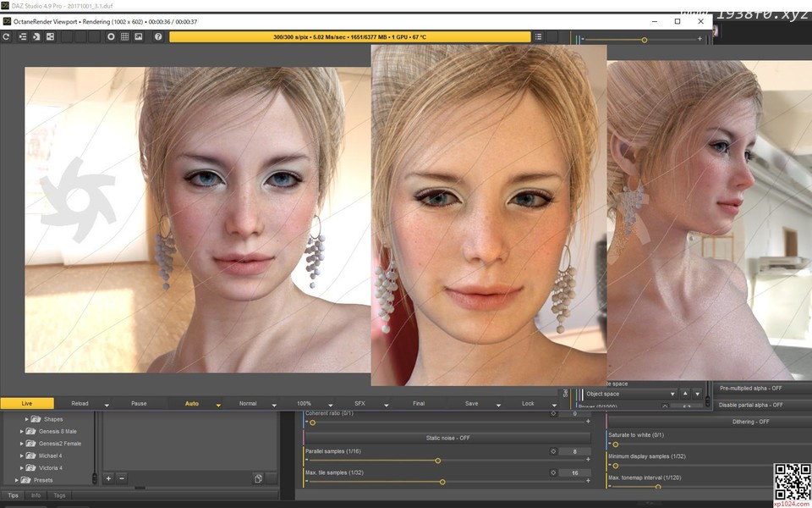
Task: Click the help question mark icon
Action: [158, 37]
